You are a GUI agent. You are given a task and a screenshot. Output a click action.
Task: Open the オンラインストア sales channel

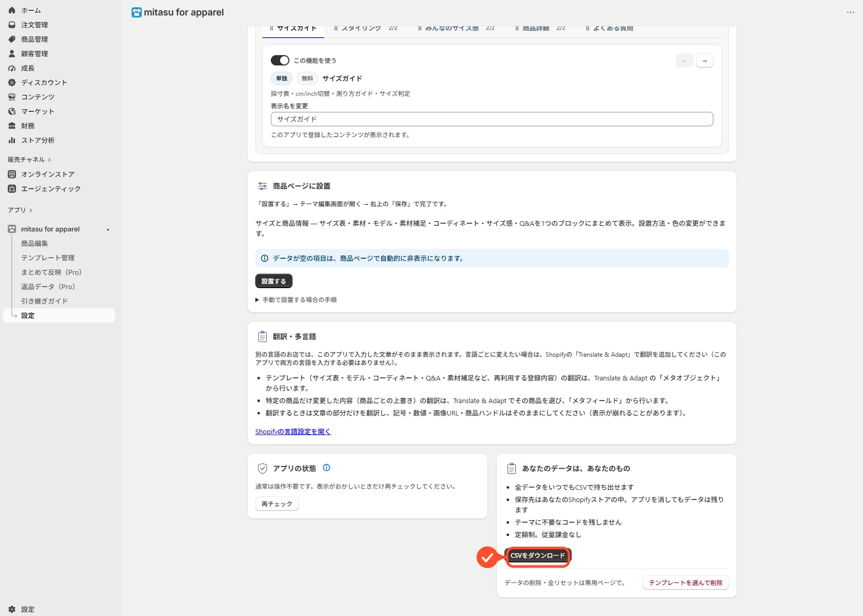pyautogui.click(x=47, y=174)
